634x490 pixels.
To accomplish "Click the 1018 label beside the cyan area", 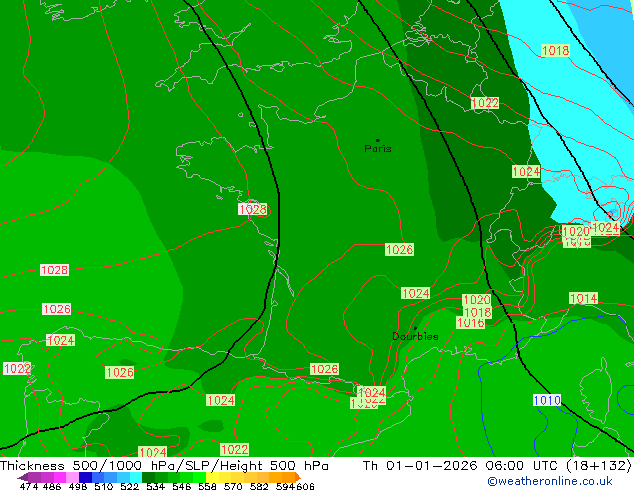I will coord(555,51).
